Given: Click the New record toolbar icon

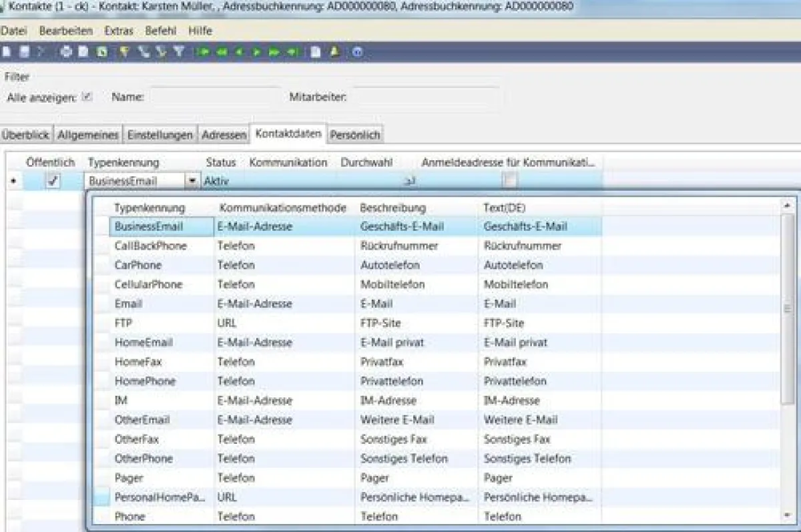Looking at the screenshot, I should click(x=7, y=52).
